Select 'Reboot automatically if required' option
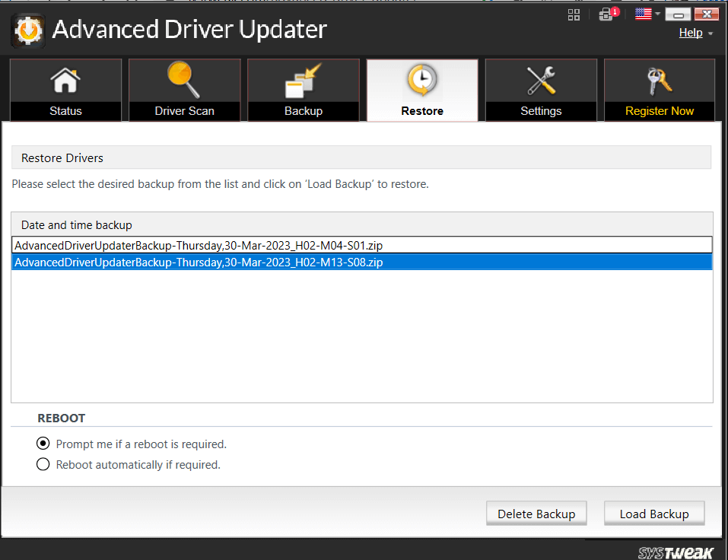 [x=43, y=464]
